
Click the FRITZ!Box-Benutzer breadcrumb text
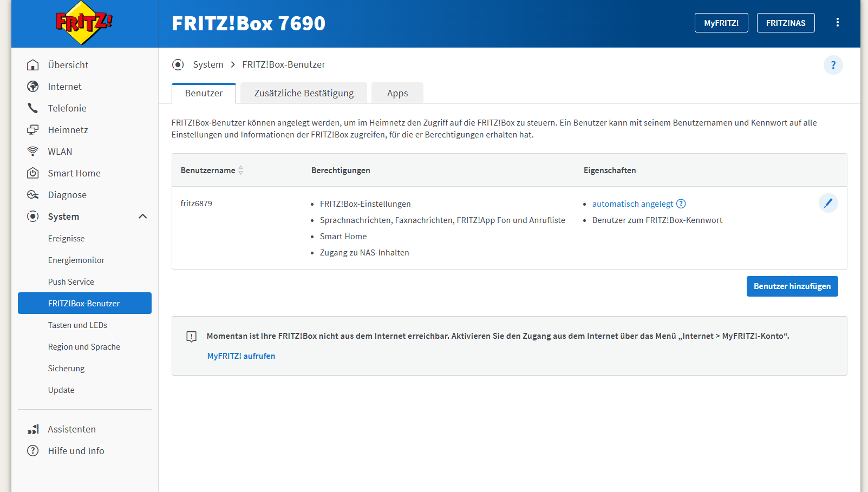(x=284, y=64)
